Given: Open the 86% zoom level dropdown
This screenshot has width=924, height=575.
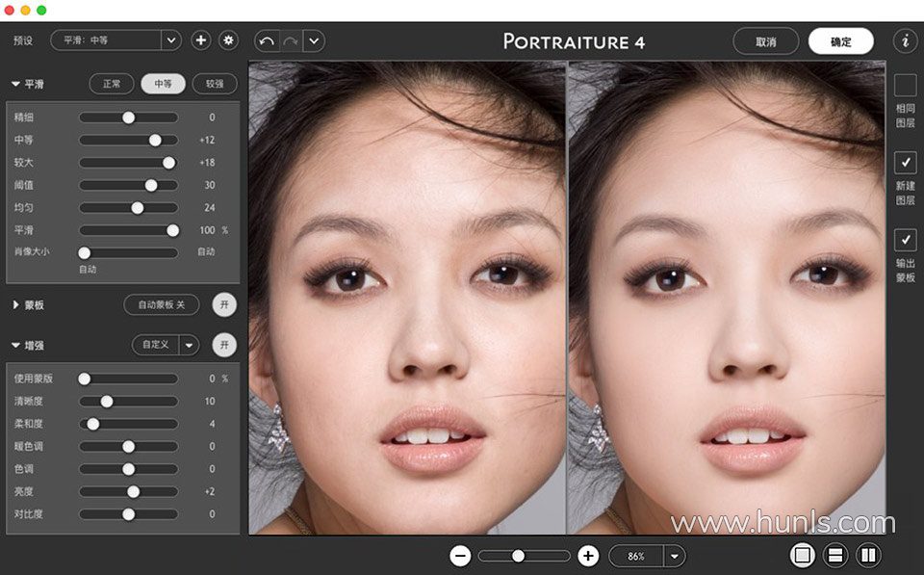Looking at the screenshot, I should [x=674, y=556].
